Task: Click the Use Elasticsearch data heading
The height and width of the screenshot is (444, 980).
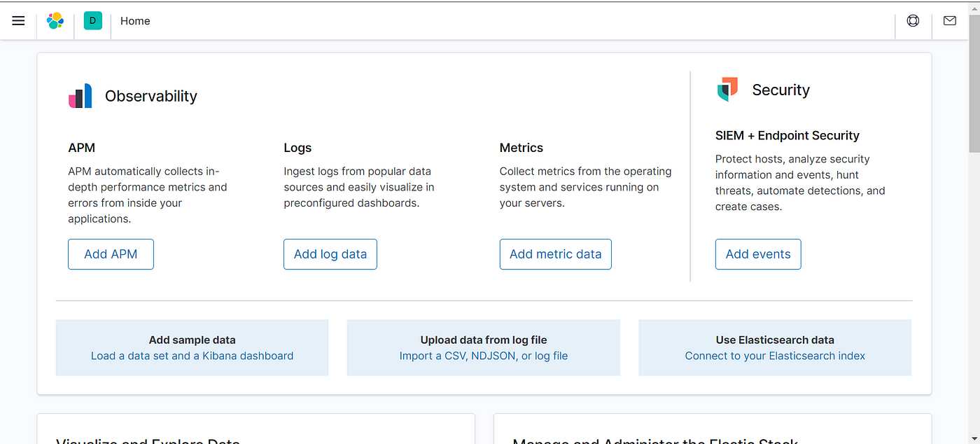Action: tap(775, 340)
